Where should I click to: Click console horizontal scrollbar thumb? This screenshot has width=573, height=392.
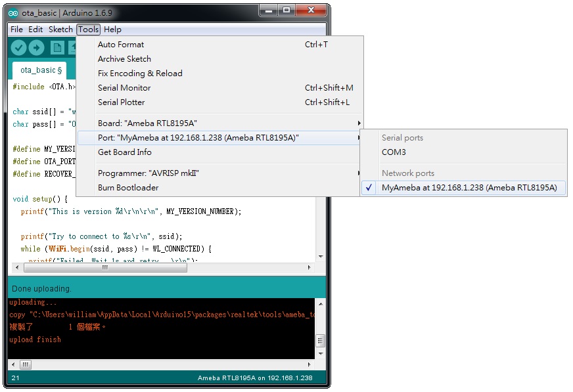[26, 364]
